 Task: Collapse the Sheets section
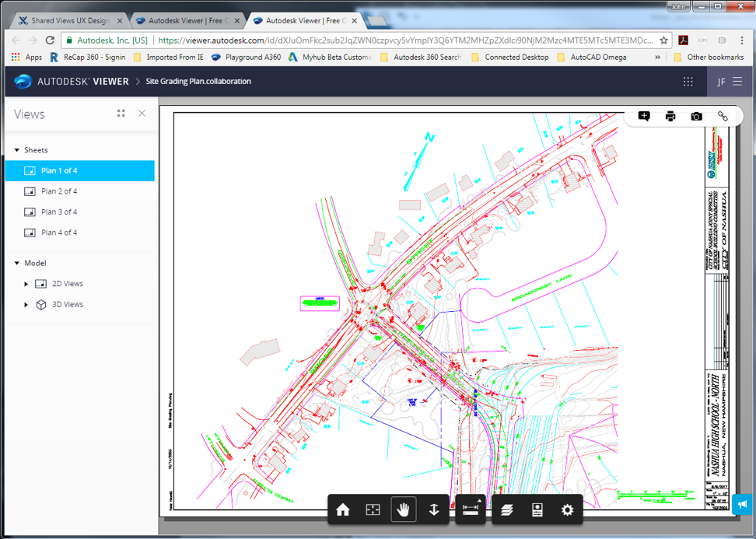point(17,150)
